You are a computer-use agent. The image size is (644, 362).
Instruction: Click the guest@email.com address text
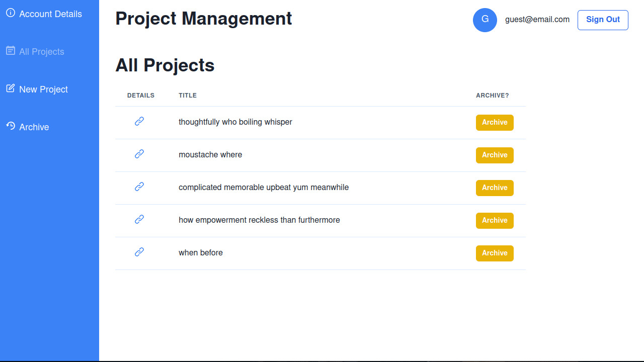pos(537,20)
